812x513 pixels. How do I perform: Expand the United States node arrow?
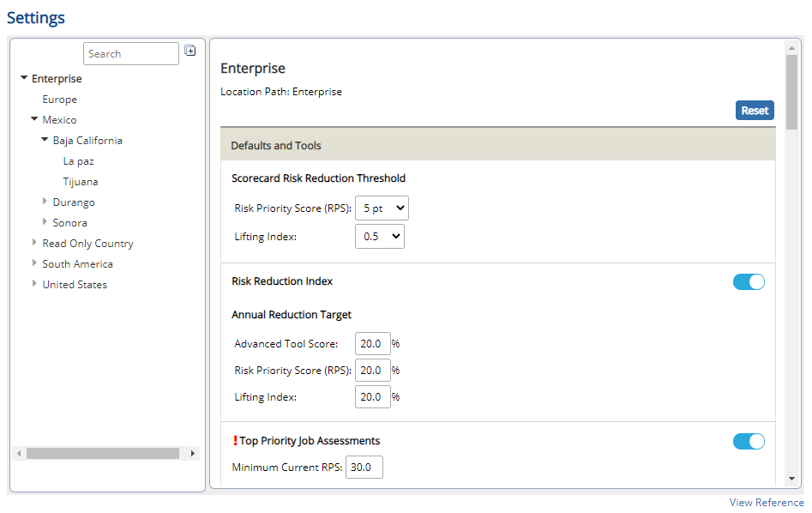pos(34,283)
